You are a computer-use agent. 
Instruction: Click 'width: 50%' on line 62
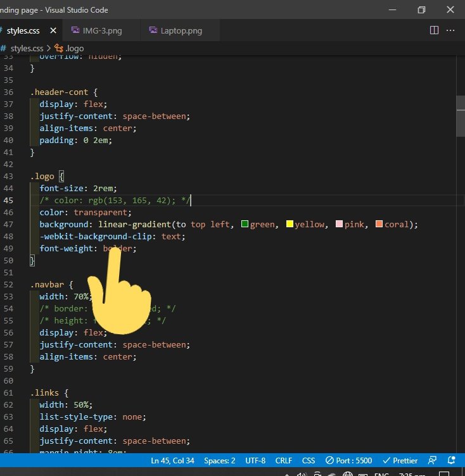point(64,405)
